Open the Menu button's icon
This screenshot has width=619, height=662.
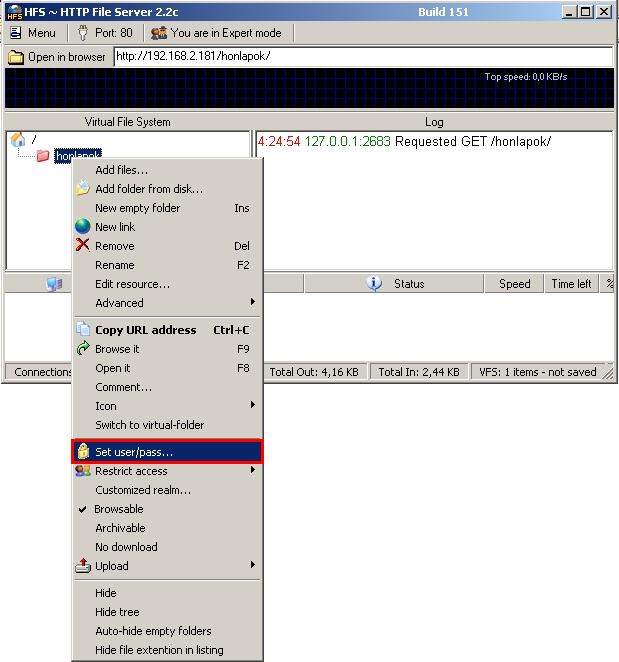(x=16, y=33)
